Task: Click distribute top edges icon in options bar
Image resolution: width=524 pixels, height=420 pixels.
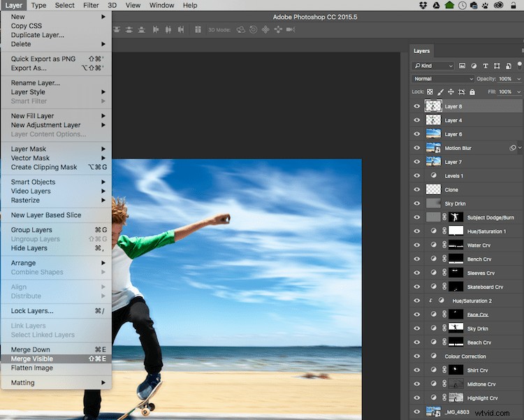Action: (116, 30)
